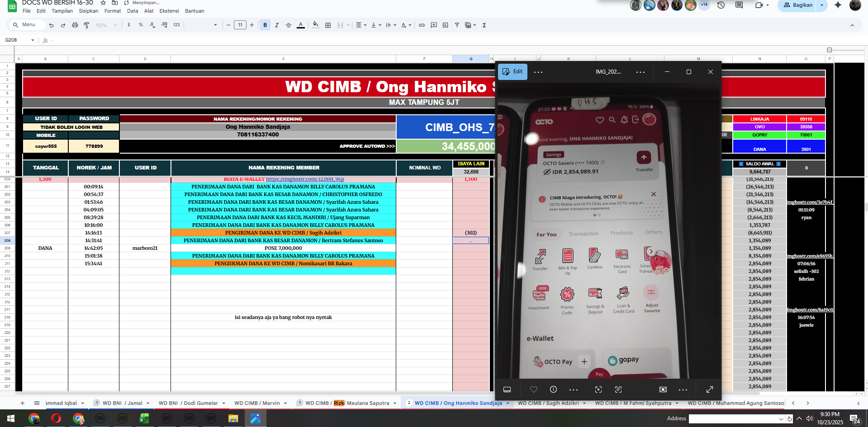Open more number formats 123 menu
The height and width of the screenshot is (427, 868).
click(x=176, y=25)
